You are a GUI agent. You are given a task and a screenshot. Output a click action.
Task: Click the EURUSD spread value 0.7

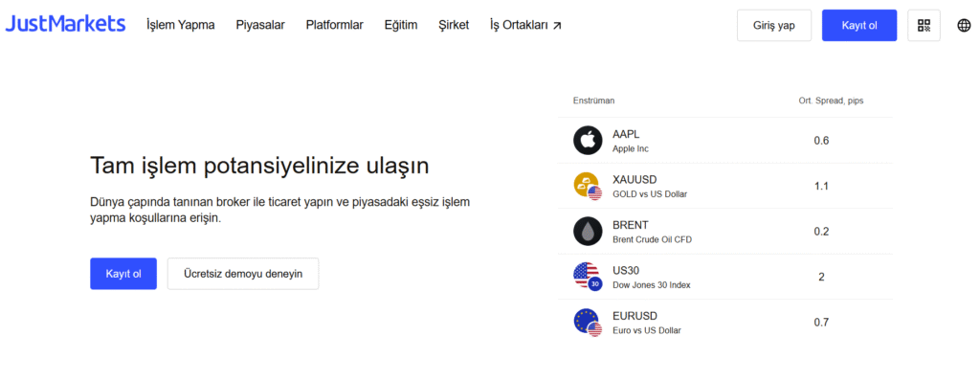tap(821, 323)
